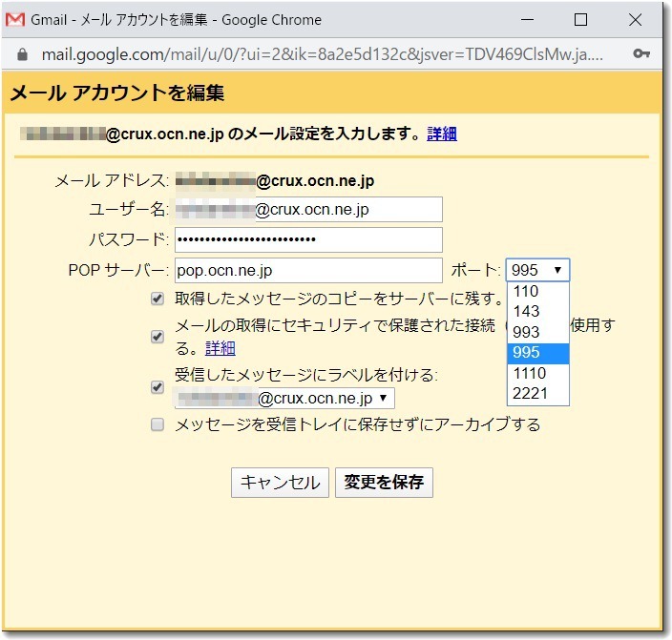672x640 pixels.
Task: Click the キャンセル button
Action: point(280,483)
